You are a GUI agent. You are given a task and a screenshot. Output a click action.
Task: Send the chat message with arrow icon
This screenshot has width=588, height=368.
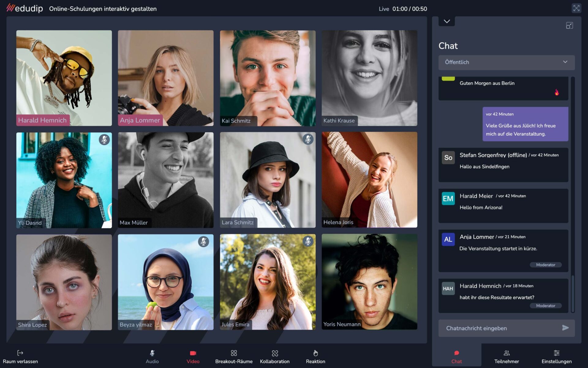(565, 328)
